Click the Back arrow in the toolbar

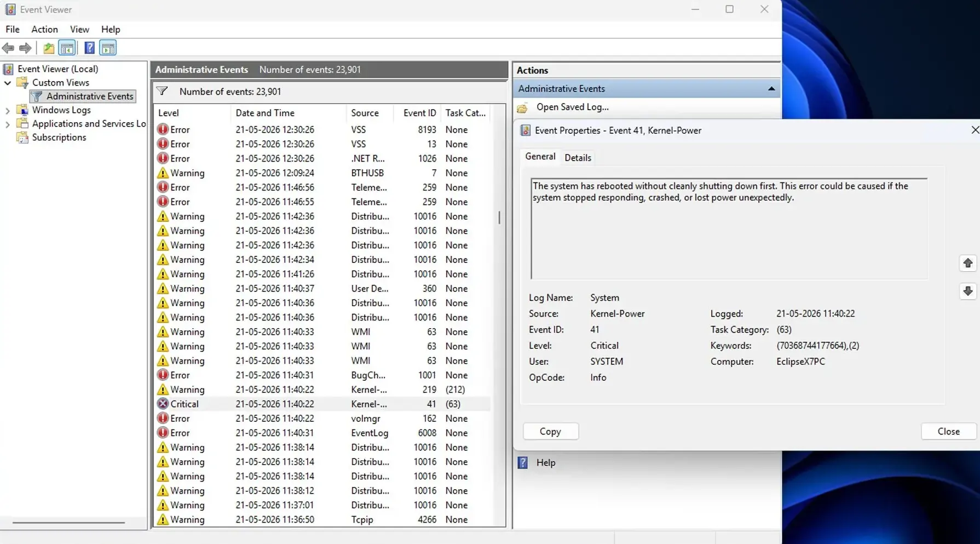pyautogui.click(x=8, y=48)
